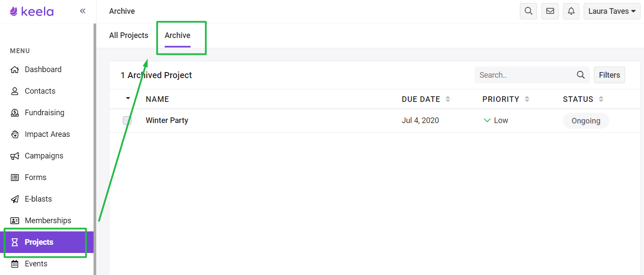Screen dimensions: 644x275
Task: Open global search magnifier icon in header
Action: click(x=528, y=11)
